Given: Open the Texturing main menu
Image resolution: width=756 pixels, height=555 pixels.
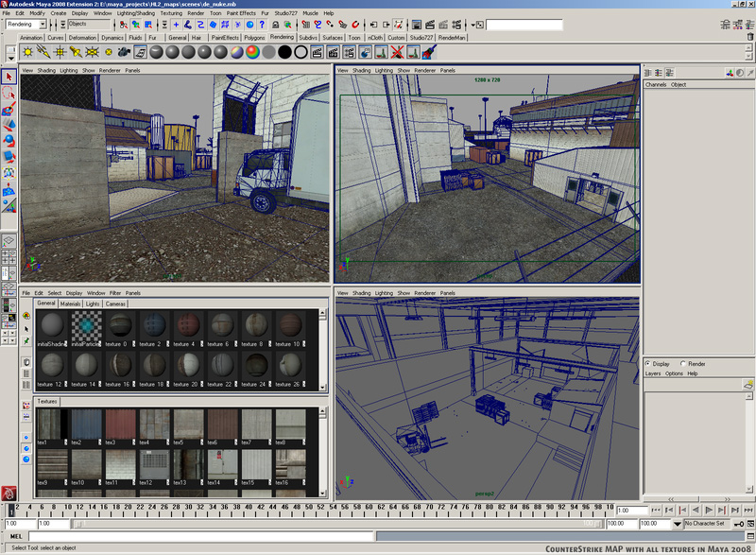Looking at the screenshot, I should [x=171, y=13].
